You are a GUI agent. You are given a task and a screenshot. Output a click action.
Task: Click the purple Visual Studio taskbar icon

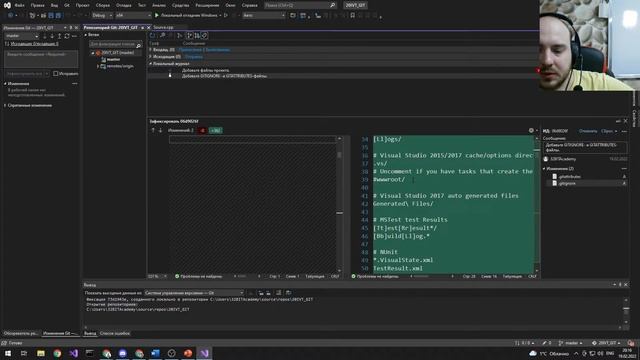pos(73,353)
